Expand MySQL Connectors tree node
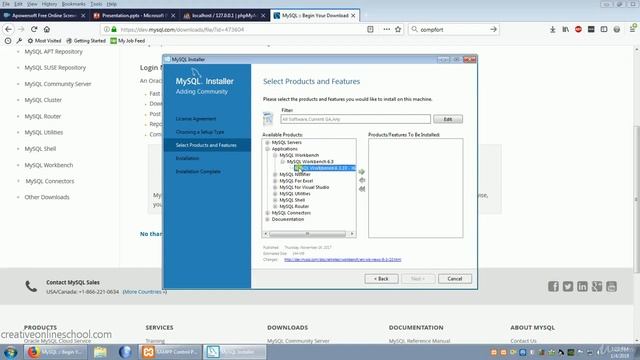640x360 pixels. coord(267,213)
